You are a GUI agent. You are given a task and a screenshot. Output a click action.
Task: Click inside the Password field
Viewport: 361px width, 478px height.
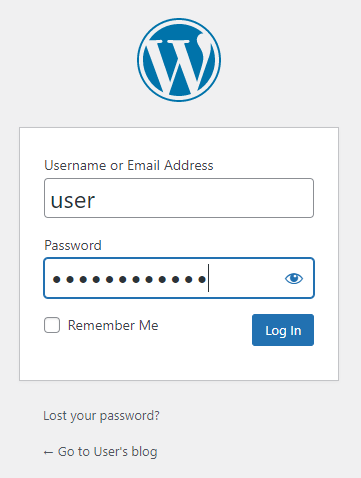click(x=179, y=278)
